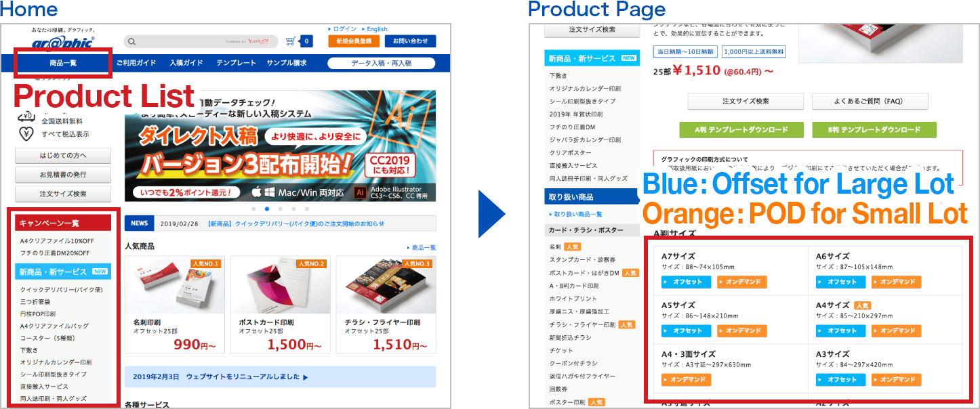
Task: Click the 新規会員登録 orange button
Action: [354, 41]
